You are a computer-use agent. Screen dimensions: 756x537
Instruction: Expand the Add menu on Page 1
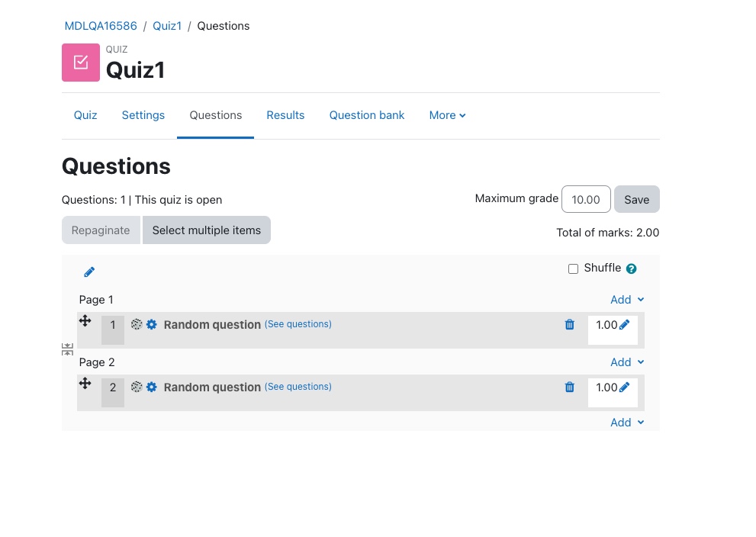pos(627,300)
